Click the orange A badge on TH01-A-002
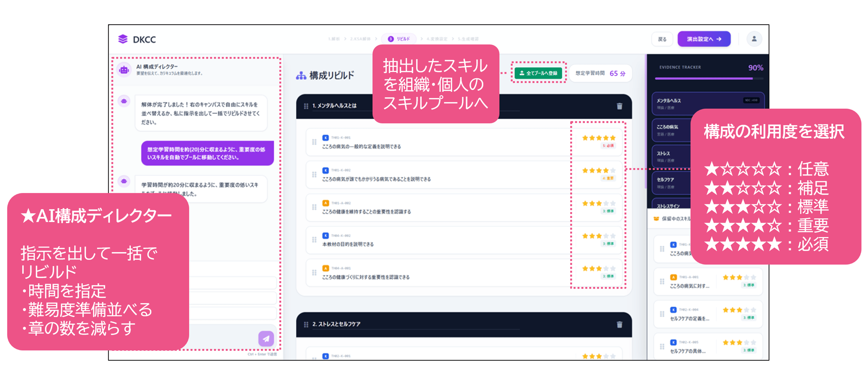 point(325,203)
